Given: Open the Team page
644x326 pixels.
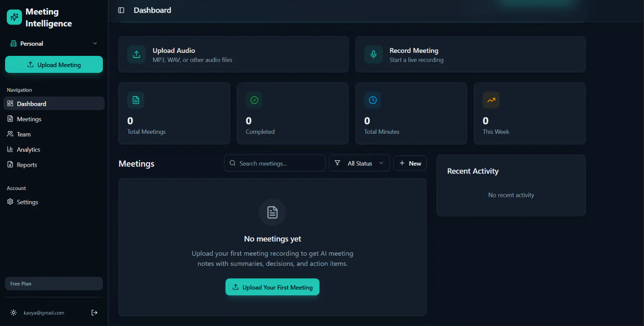Looking at the screenshot, I should [x=54, y=134].
